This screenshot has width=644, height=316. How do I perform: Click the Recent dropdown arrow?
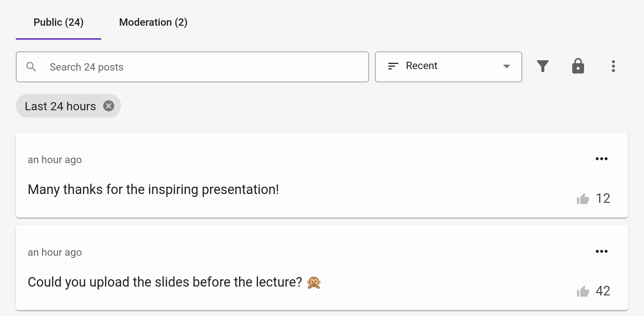coord(507,67)
